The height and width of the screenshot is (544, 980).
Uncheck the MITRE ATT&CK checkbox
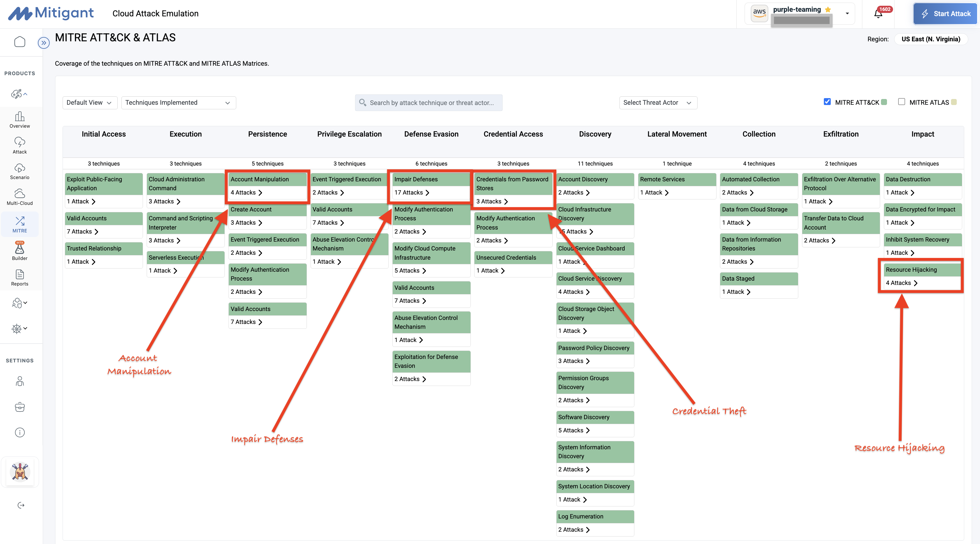click(827, 102)
